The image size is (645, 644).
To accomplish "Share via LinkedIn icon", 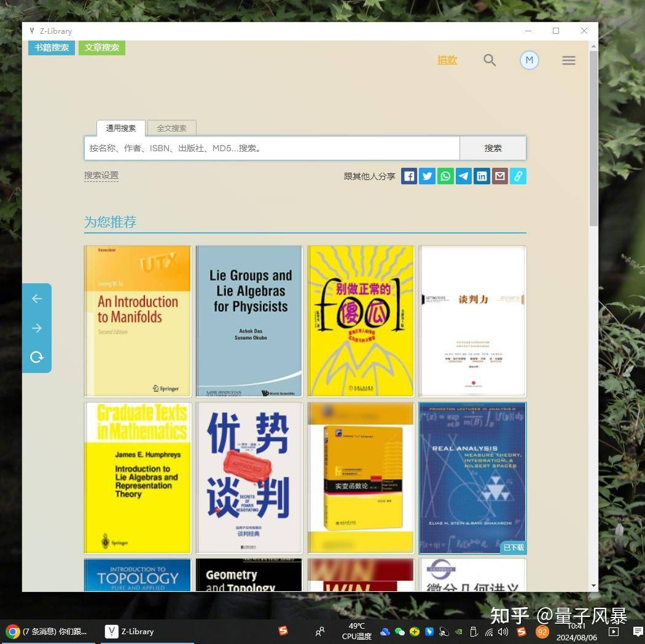I will 482,176.
